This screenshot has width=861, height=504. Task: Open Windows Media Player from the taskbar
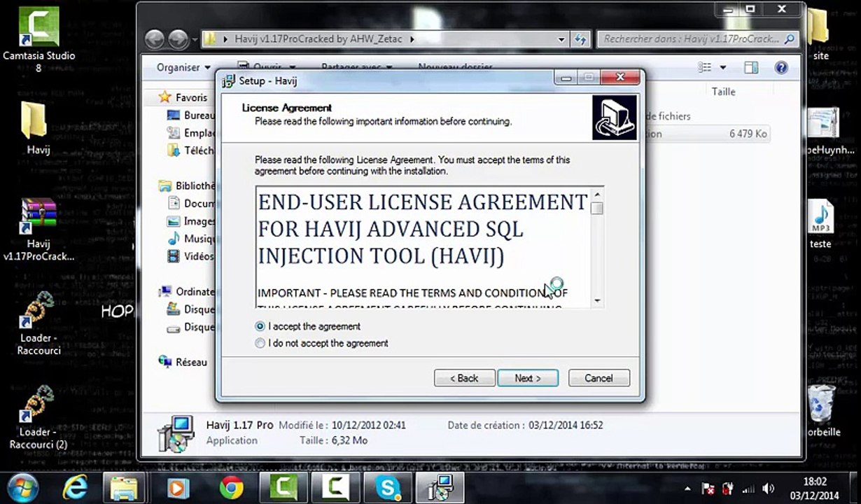[x=178, y=487]
